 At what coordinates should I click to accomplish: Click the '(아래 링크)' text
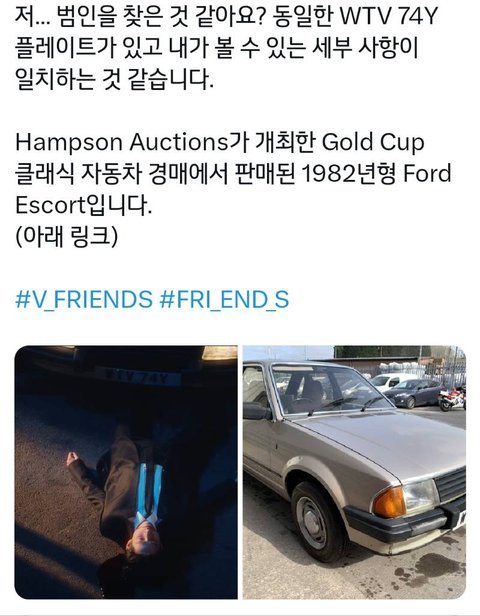coord(67,237)
